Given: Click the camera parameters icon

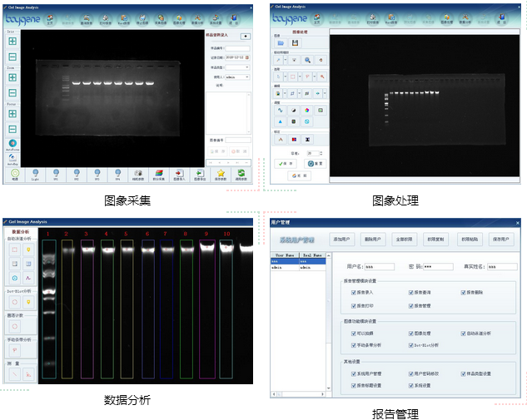Looking at the screenshot, I should tap(138, 175).
